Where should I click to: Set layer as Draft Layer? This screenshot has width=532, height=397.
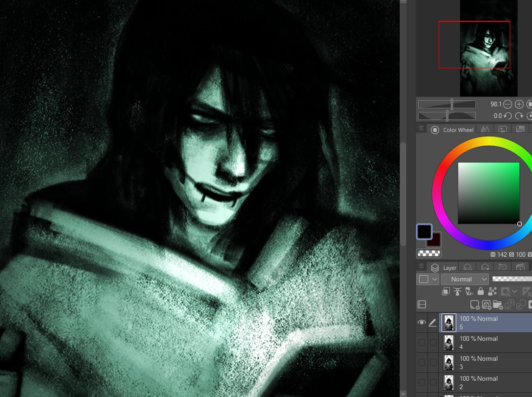[x=469, y=291]
